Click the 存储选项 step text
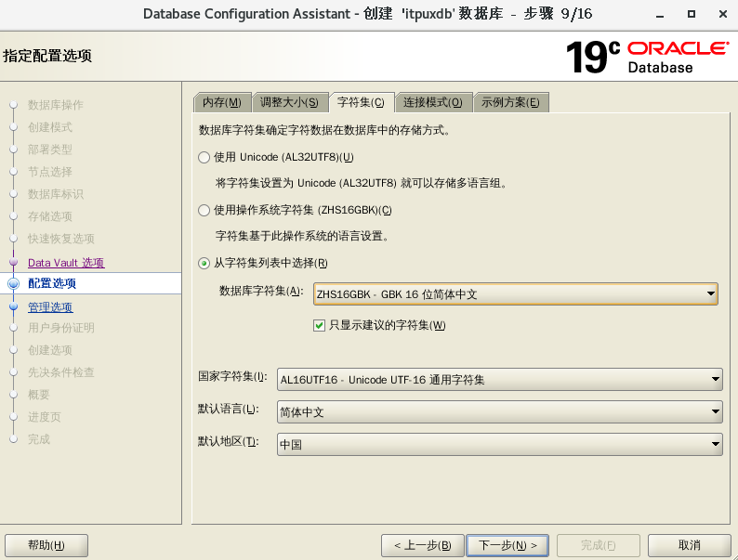 [x=50, y=216]
